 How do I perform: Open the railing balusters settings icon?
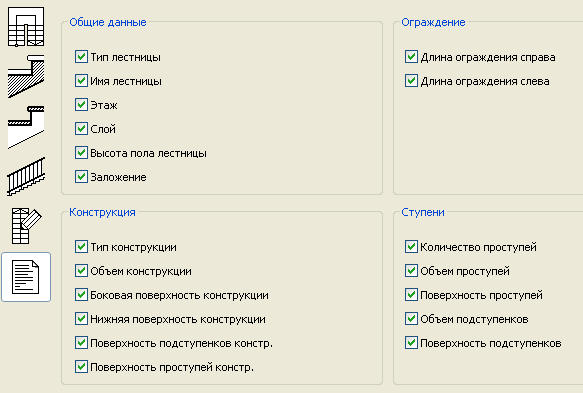coord(26,177)
